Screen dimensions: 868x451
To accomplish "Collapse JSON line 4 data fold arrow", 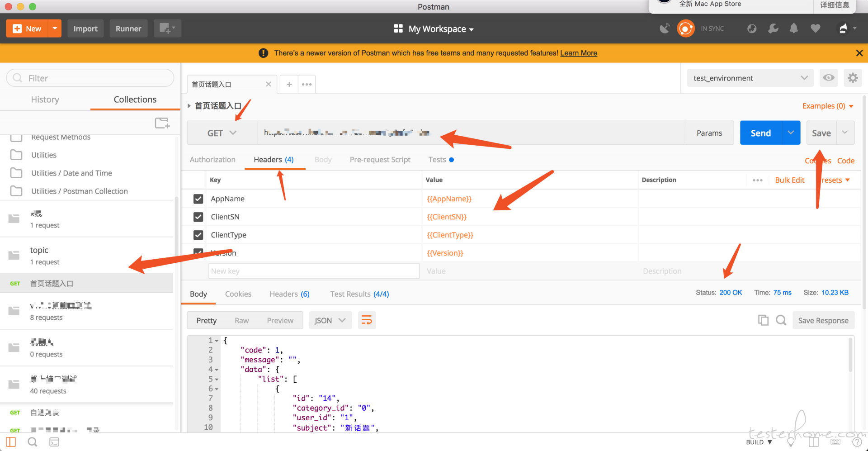I will (217, 370).
